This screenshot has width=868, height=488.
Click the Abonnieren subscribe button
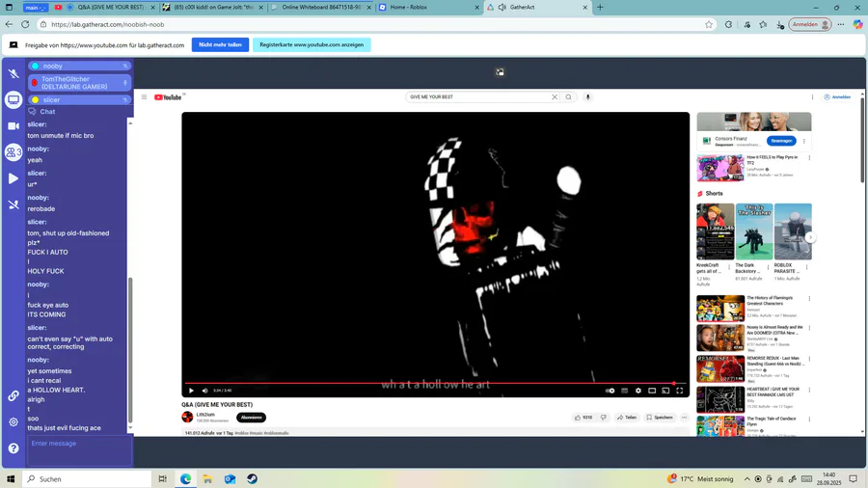coord(251,418)
